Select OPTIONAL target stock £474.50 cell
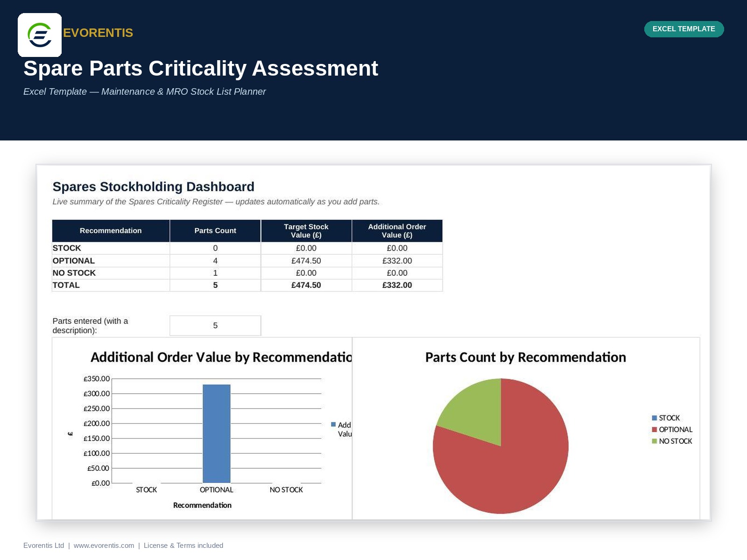 pyautogui.click(x=306, y=261)
